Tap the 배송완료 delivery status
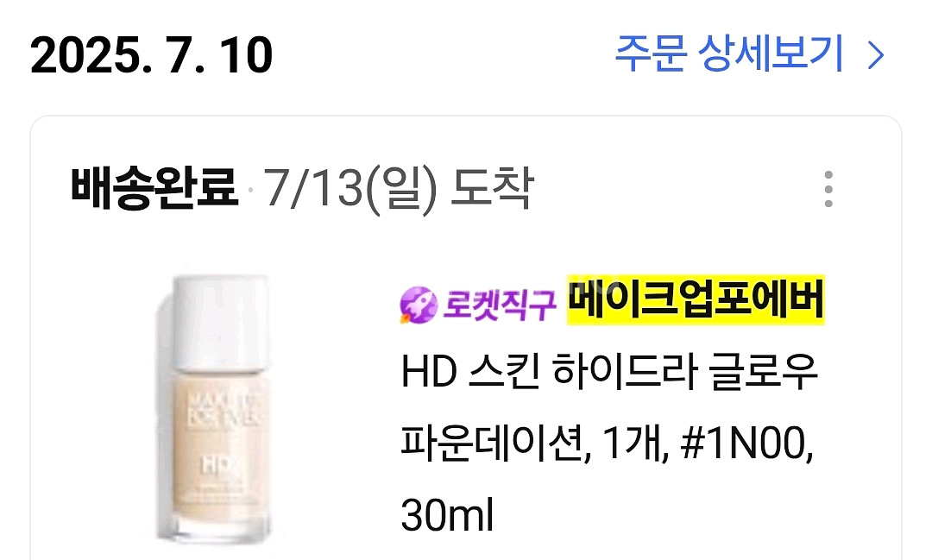 pyautogui.click(x=154, y=188)
